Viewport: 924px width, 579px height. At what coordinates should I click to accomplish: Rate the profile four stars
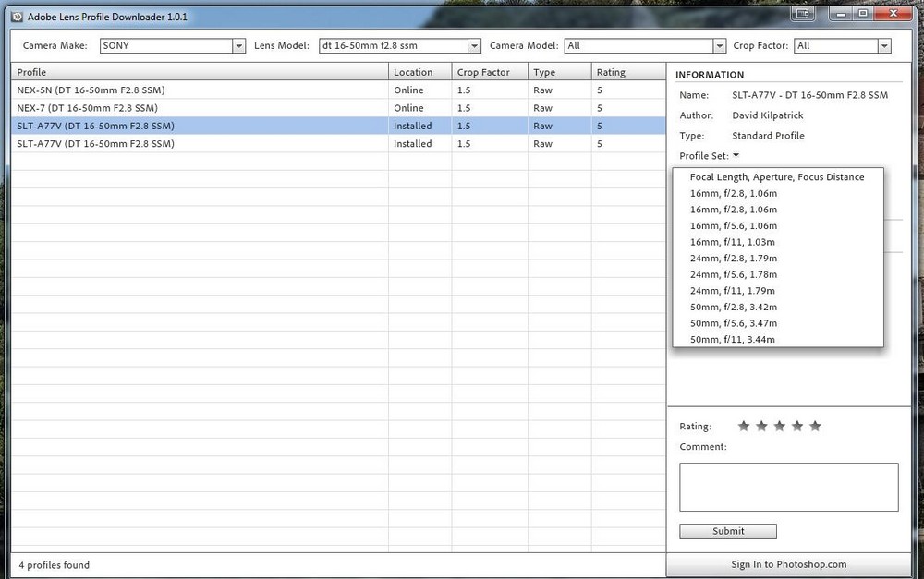(x=797, y=426)
